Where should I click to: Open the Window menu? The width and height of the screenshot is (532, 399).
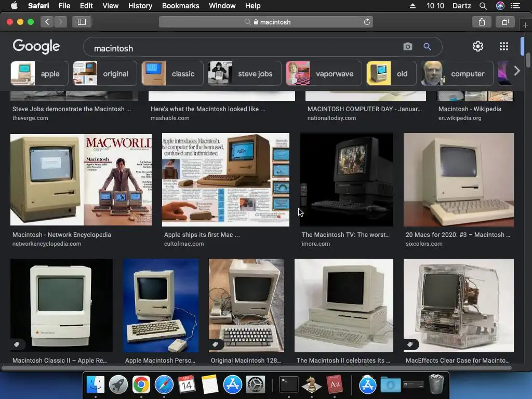pyautogui.click(x=222, y=6)
